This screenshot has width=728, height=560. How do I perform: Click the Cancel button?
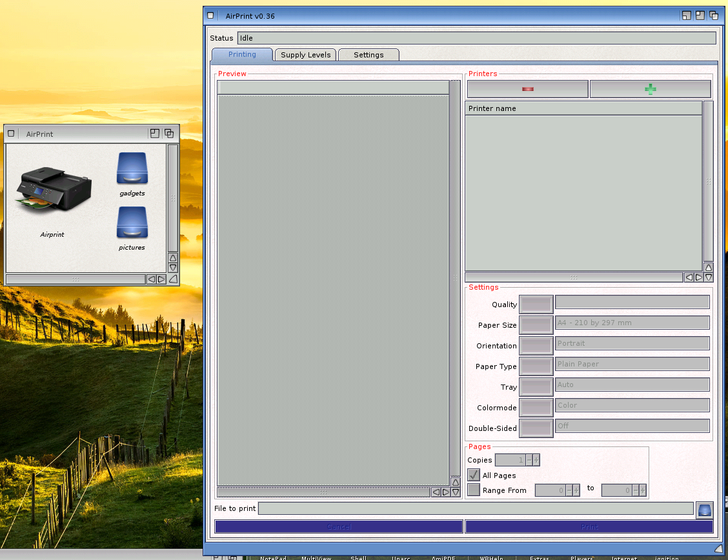pyautogui.click(x=338, y=526)
